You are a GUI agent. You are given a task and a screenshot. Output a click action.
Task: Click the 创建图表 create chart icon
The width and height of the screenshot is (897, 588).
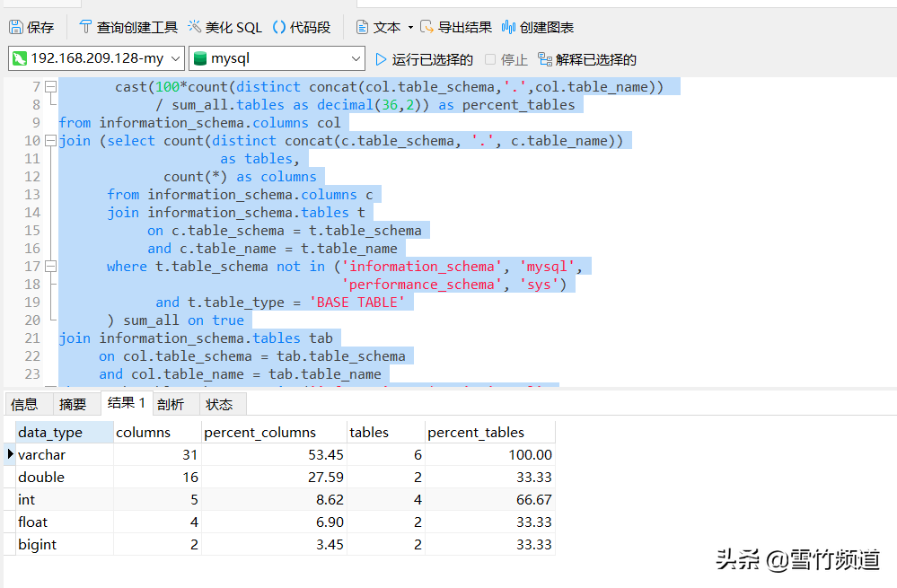(509, 28)
